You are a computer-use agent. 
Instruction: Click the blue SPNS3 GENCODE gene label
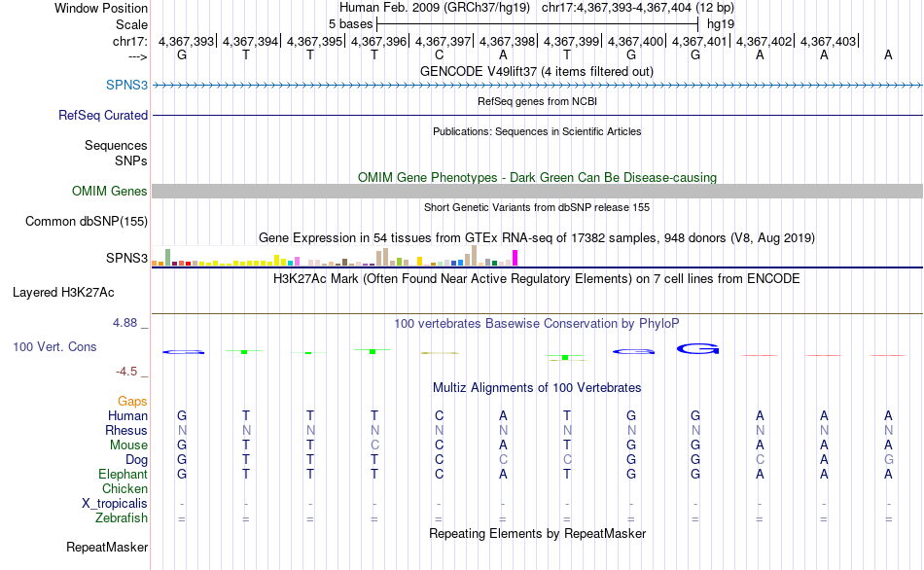click(126, 85)
